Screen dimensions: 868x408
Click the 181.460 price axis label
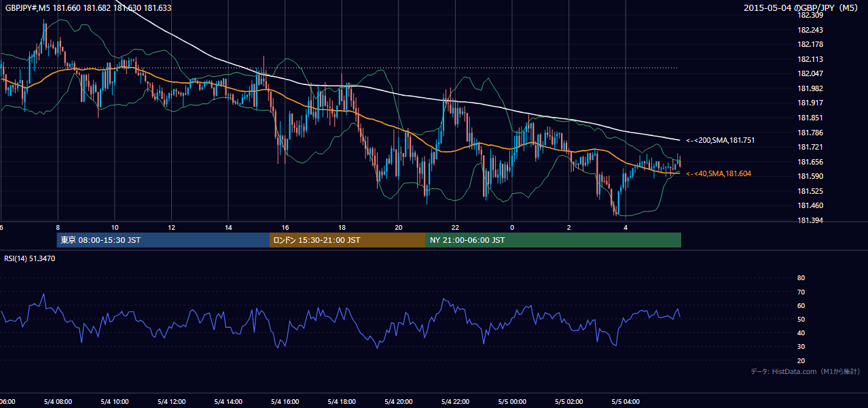pos(810,205)
